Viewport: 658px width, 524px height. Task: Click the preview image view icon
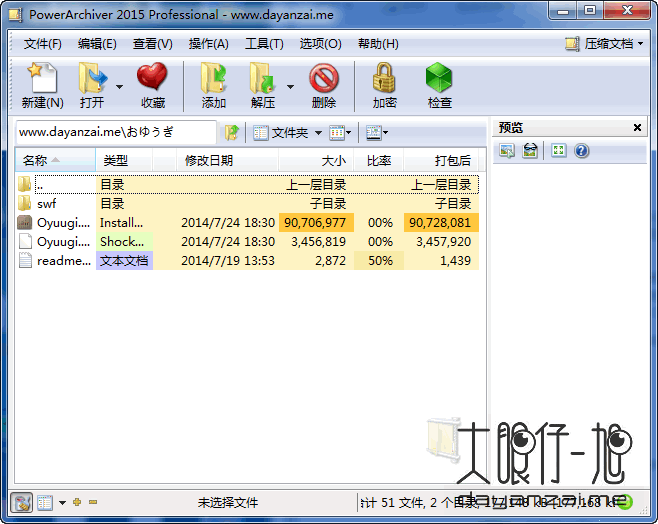(507, 150)
